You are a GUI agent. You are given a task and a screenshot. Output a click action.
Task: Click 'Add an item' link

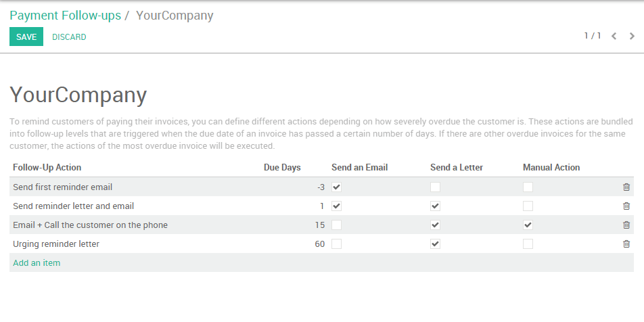[x=37, y=263]
